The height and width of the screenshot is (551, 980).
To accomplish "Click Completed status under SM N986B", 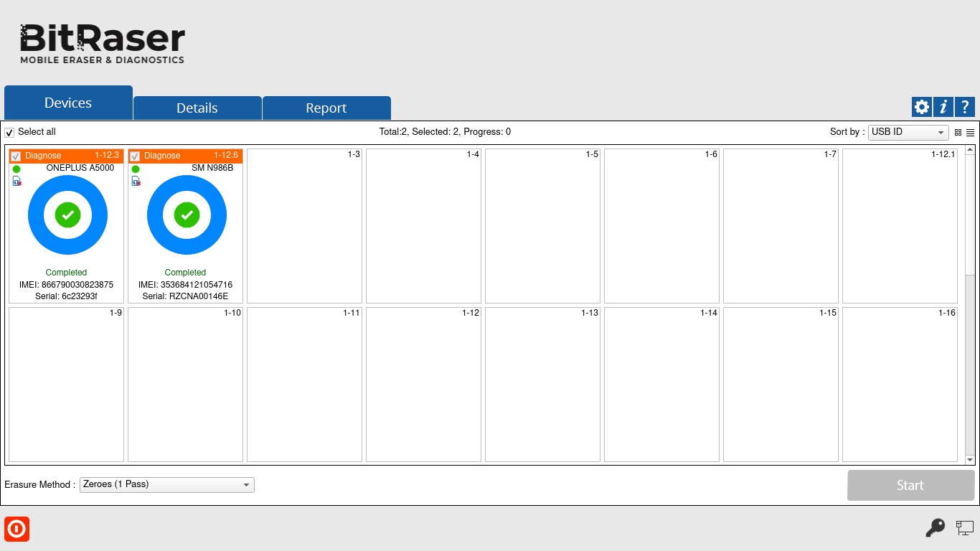I will 185,273.
